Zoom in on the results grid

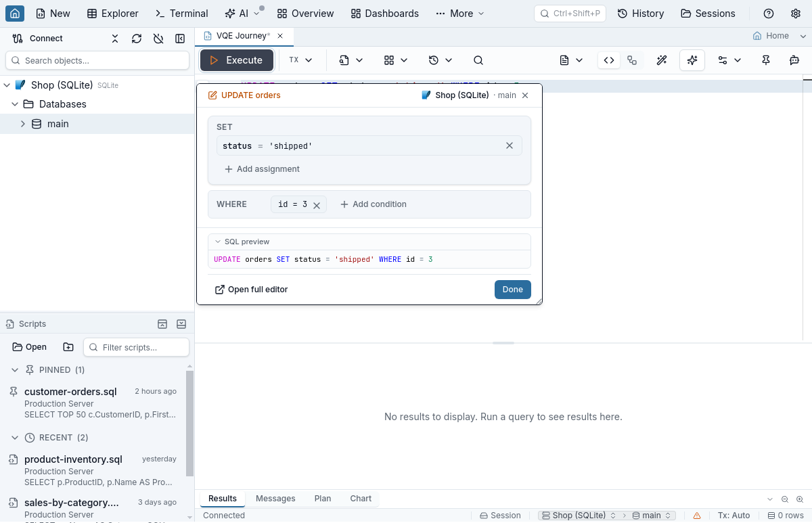(800, 499)
